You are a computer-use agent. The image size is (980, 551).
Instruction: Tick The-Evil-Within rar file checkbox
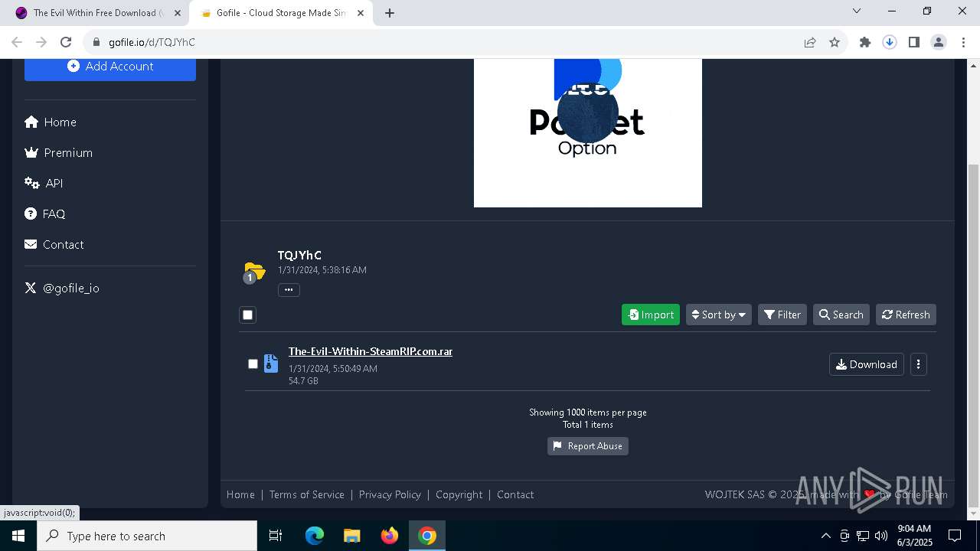[253, 364]
